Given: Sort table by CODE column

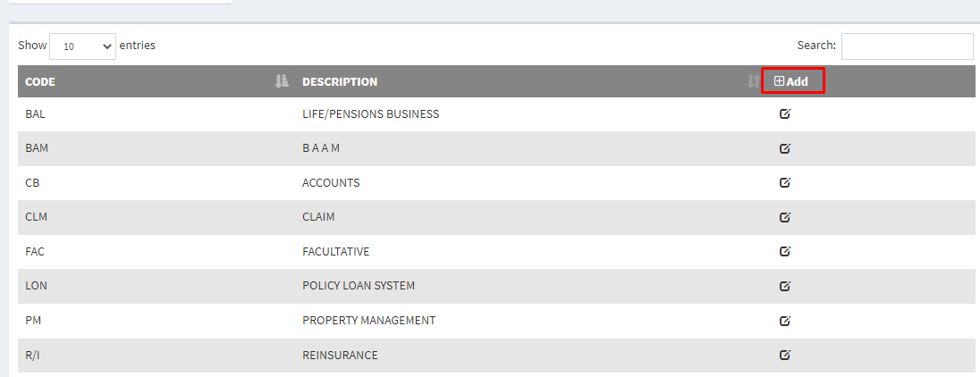Looking at the screenshot, I should coord(282,81).
